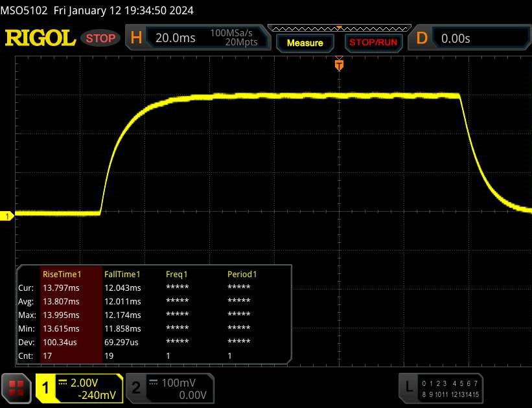Click rise time count 17
The width and height of the screenshot is (532, 408).
47,356
